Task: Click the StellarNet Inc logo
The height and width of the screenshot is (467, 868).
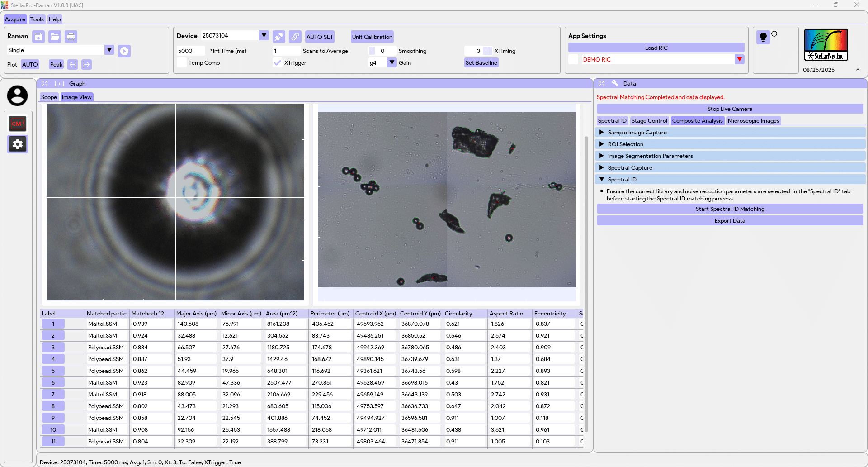Action: pyautogui.click(x=826, y=45)
